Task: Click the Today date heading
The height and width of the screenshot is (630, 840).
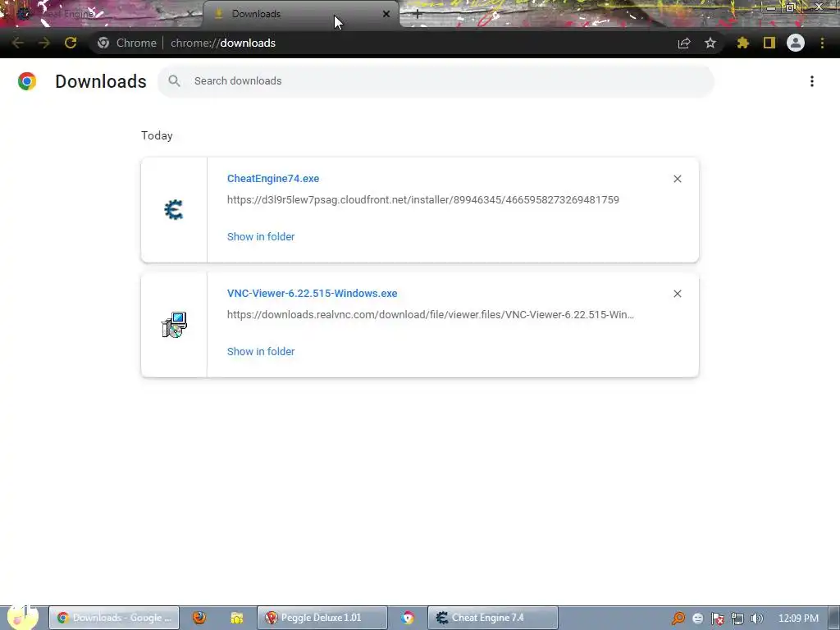Action: 157,135
